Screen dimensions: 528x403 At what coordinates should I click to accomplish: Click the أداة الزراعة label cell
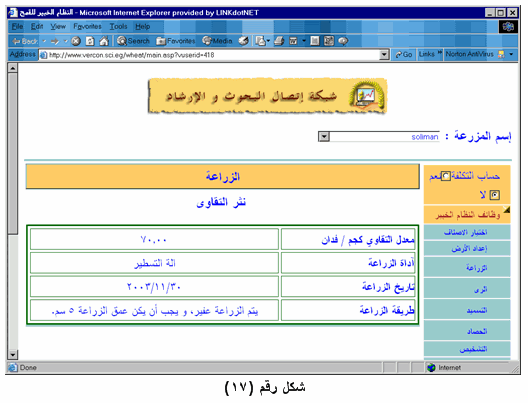[x=348, y=263]
